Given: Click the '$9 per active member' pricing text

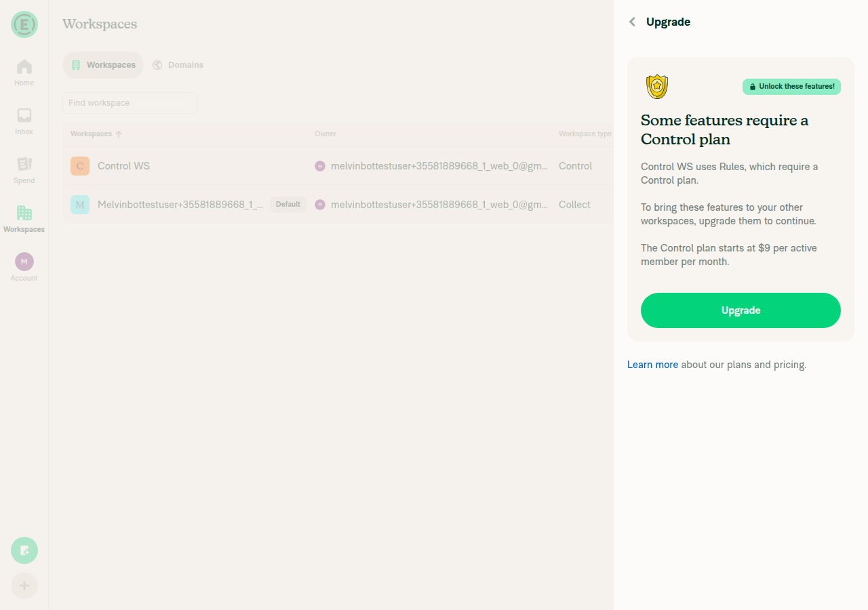Looking at the screenshot, I should click(729, 255).
